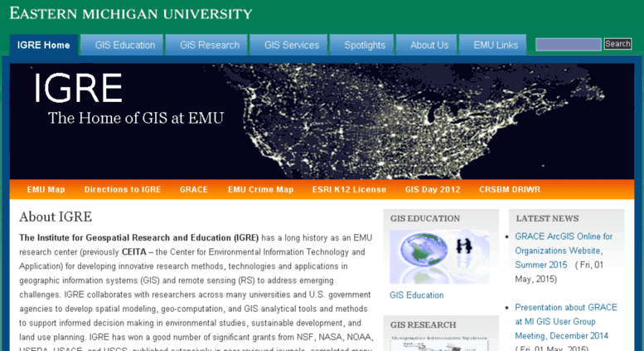
Task: Open the About Us tab
Action: point(427,45)
